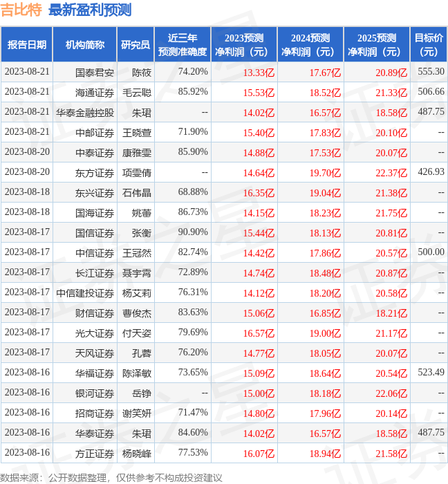Click accuracy value 90.90%
448x484 pixels.
[x=193, y=232]
